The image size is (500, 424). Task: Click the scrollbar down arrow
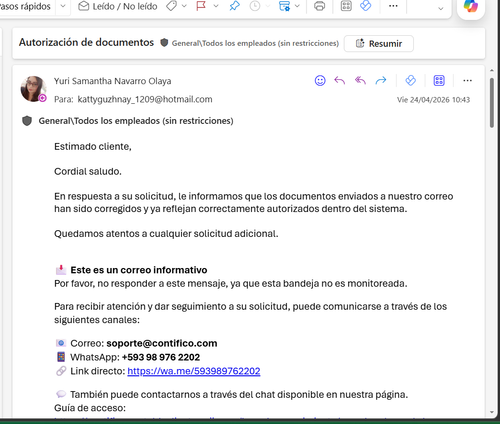(492, 412)
